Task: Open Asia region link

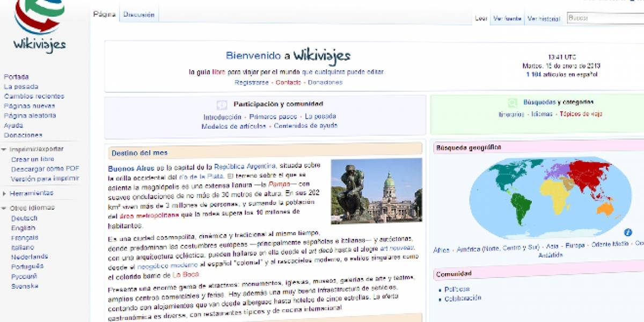Action: coord(552,247)
